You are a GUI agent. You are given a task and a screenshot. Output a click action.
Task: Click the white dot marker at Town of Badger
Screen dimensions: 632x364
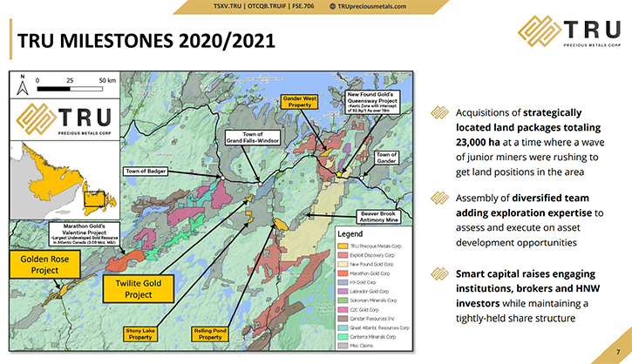(222, 177)
